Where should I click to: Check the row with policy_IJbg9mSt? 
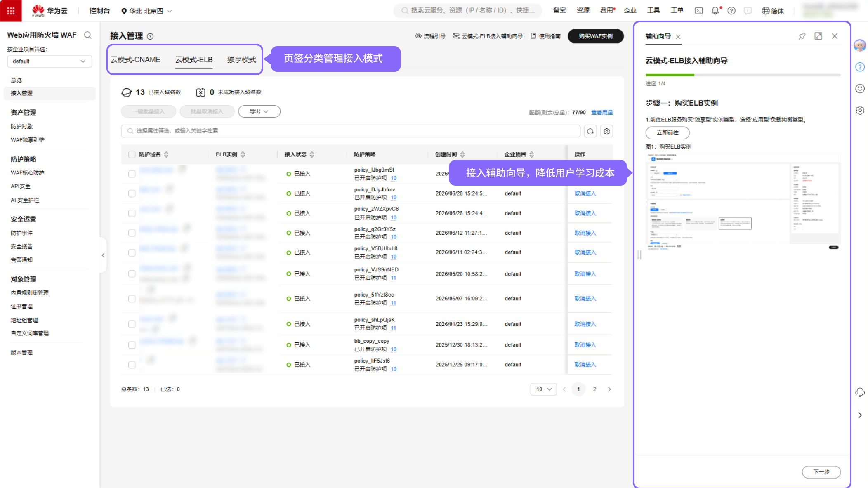[132, 174]
